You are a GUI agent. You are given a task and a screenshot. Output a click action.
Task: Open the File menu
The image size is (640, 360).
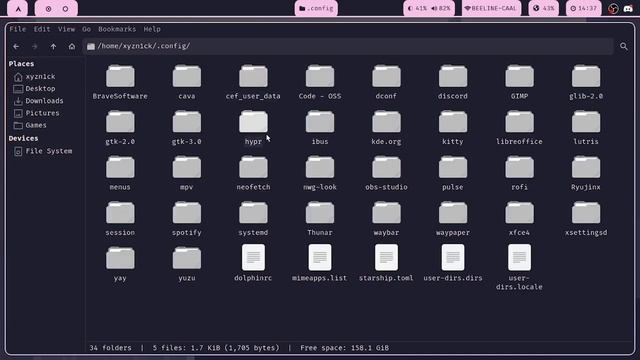point(18,29)
